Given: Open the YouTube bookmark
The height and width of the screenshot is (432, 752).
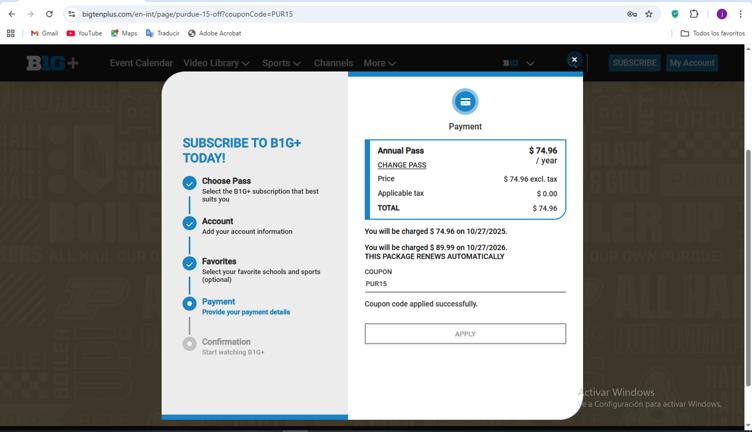Looking at the screenshot, I should [x=84, y=33].
